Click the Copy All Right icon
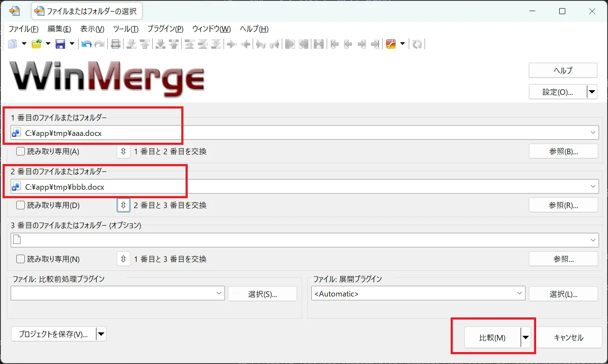Viewport: 608px width, 364px height. coord(290,44)
